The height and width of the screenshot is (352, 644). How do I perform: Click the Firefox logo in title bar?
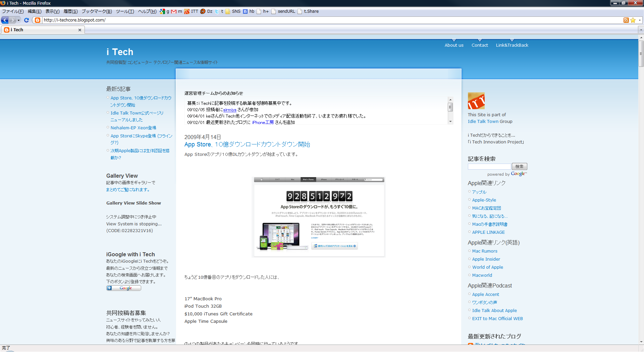[3, 3]
